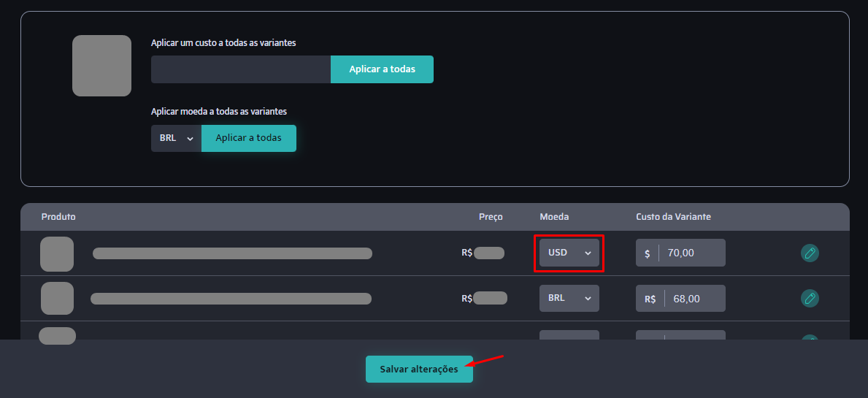Save changes with Salvar alterações button
Screen dimensions: 868x398
tap(419, 370)
